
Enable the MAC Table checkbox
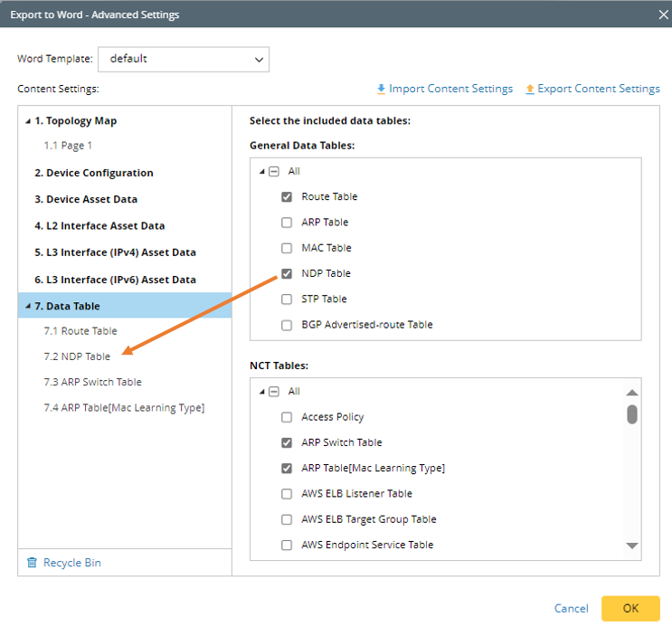click(x=287, y=248)
